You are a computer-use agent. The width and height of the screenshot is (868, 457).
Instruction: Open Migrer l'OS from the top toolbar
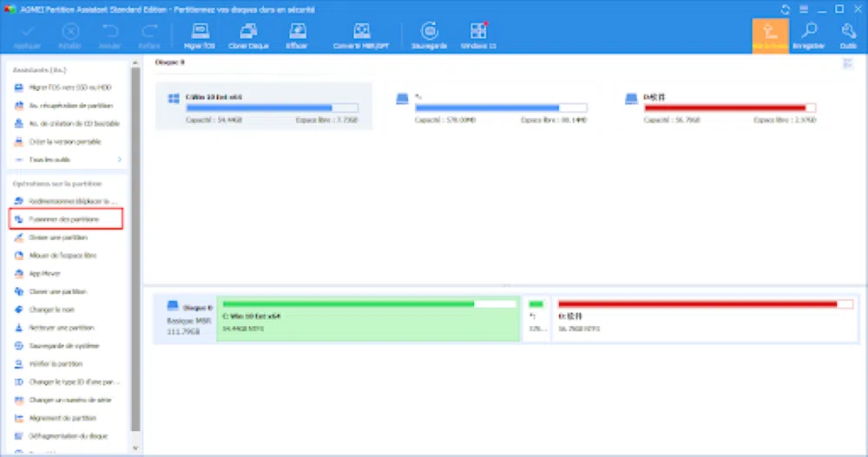pyautogui.click(x=200, y=36)
